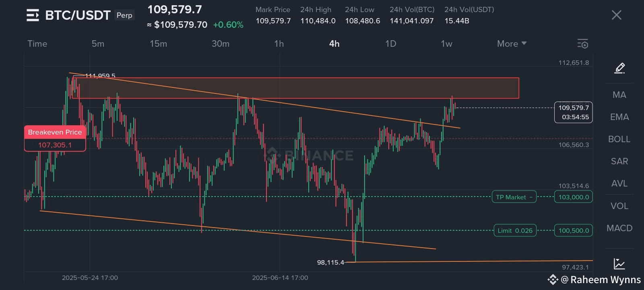Click the 103,000.0 take-profit price tag
Screen dimensions: 644x290
574,197
